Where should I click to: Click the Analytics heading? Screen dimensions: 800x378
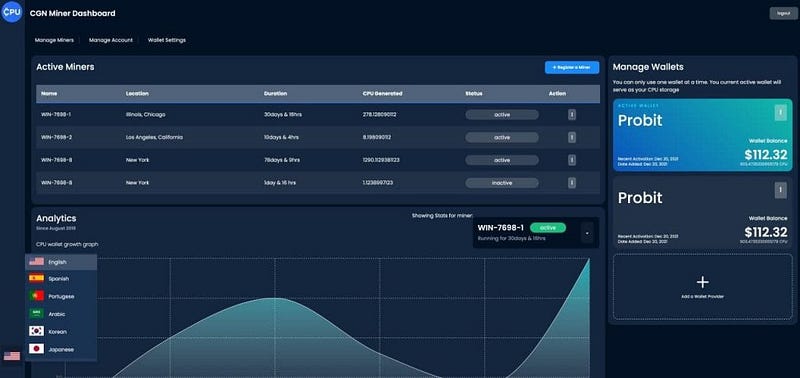pyautogui.click(x=56, y=218)
